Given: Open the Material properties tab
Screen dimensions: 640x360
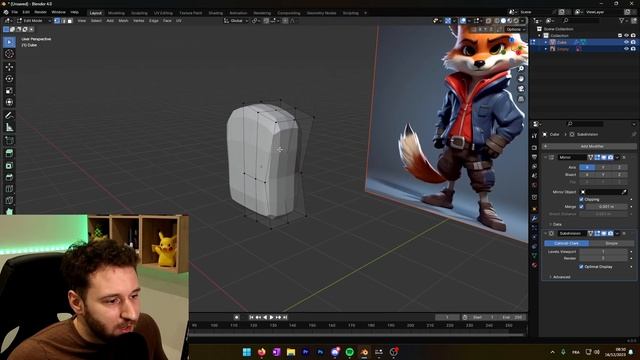Looking at the screenshot, I should pos(534,265).
